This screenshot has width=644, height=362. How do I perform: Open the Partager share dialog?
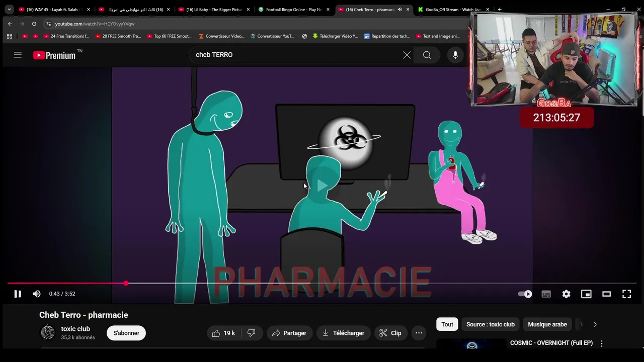[x=289, y=333]
